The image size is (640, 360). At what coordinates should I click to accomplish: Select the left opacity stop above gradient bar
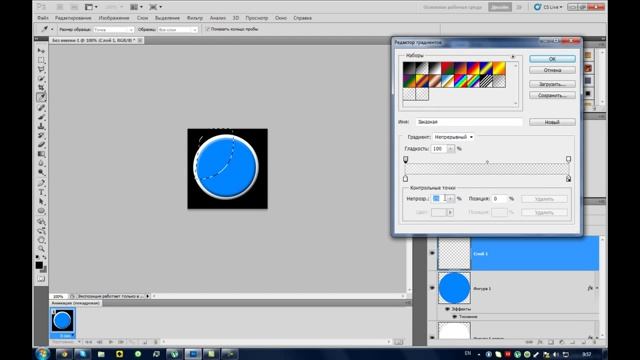click(405, 159)
